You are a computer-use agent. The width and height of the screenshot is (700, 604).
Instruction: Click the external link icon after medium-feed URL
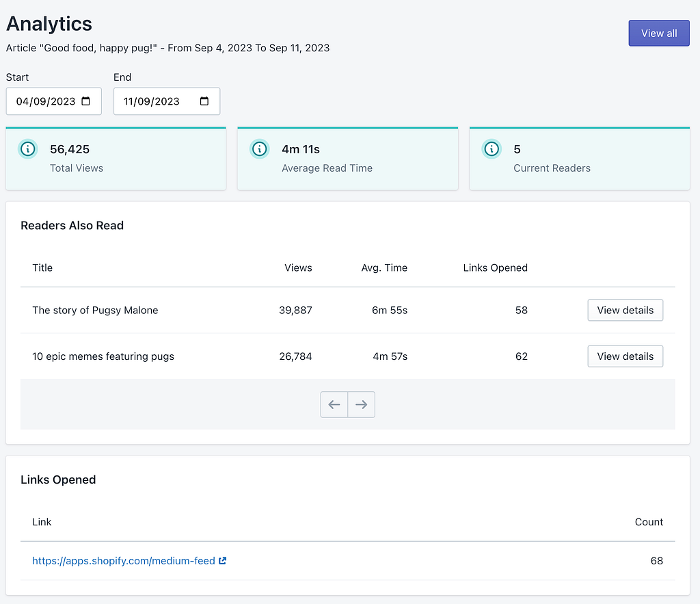coord(222,561)
